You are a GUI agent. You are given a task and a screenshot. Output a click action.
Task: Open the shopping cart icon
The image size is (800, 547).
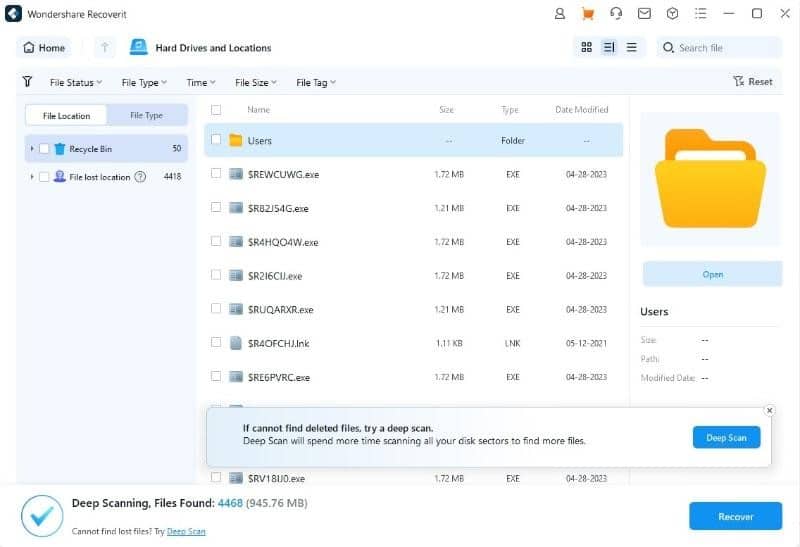point(588,14)
